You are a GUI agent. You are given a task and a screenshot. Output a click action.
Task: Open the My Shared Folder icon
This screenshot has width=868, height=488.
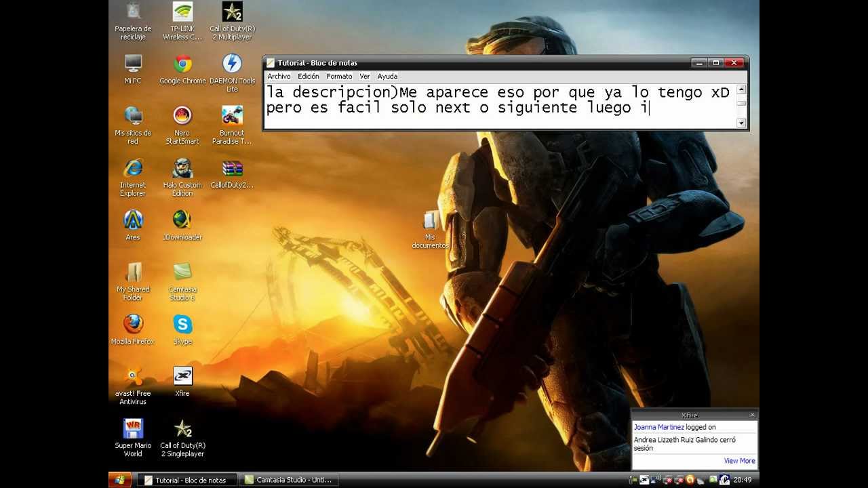pos(133,281)
